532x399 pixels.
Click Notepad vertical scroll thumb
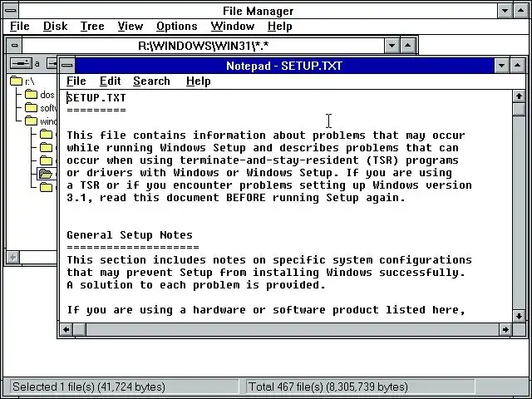click(x=519, y=110)
